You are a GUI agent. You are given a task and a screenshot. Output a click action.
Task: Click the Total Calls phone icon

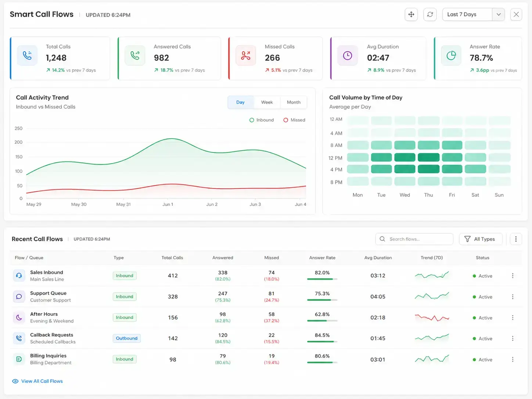(x=27, y=55)
